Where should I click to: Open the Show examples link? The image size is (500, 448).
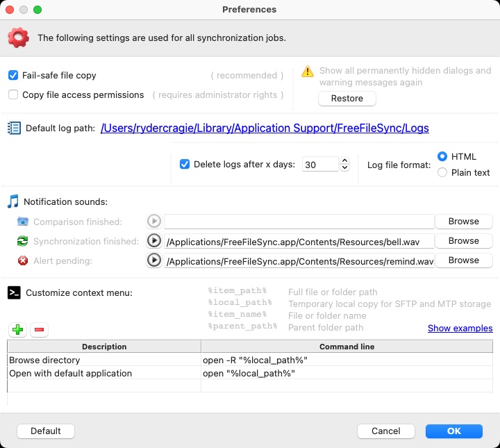[460, 328]
